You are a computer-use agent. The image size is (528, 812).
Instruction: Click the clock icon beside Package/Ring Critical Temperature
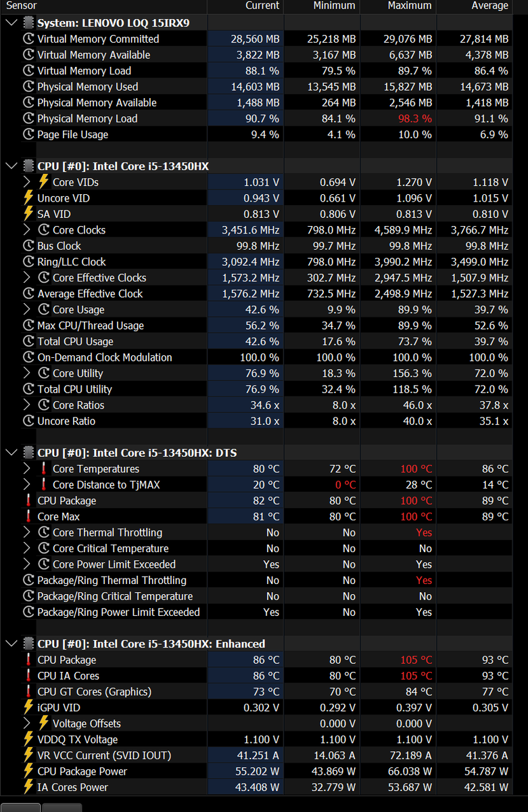(28, 596)
